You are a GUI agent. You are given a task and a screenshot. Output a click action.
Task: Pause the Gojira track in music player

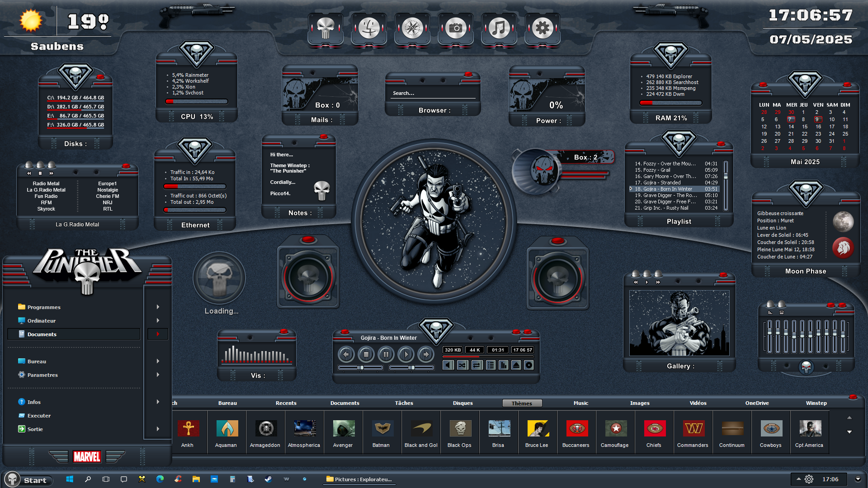(386, 355)
